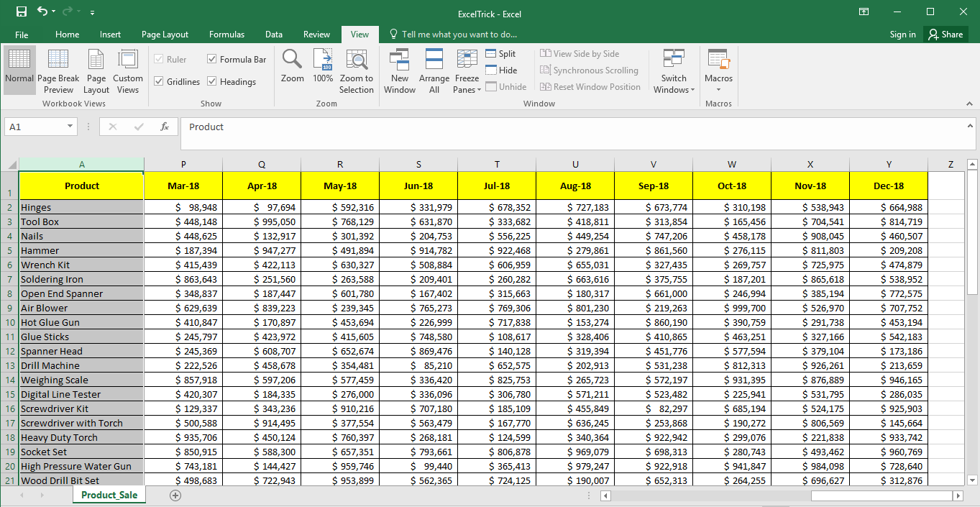Save workbook from quick access toolbar
The width and height of the screenshot is (980, 507).
pos(22,12)
